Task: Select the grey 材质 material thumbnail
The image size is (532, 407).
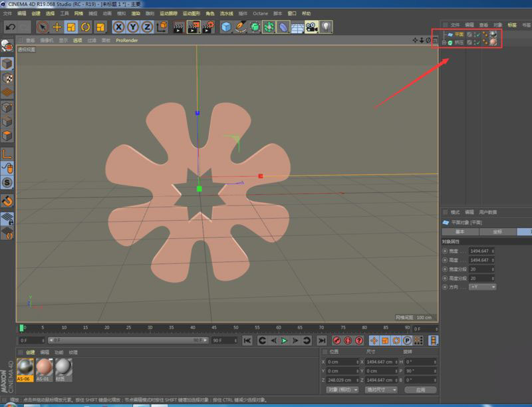Action: click(x=63, y=370)
